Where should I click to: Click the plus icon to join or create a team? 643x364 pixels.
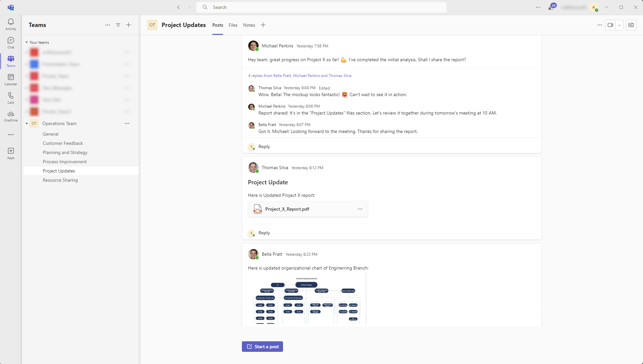click(129, 25)
